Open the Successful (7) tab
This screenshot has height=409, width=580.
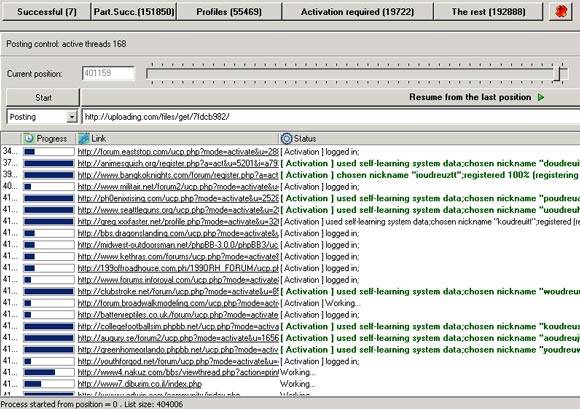pos(47,11)
